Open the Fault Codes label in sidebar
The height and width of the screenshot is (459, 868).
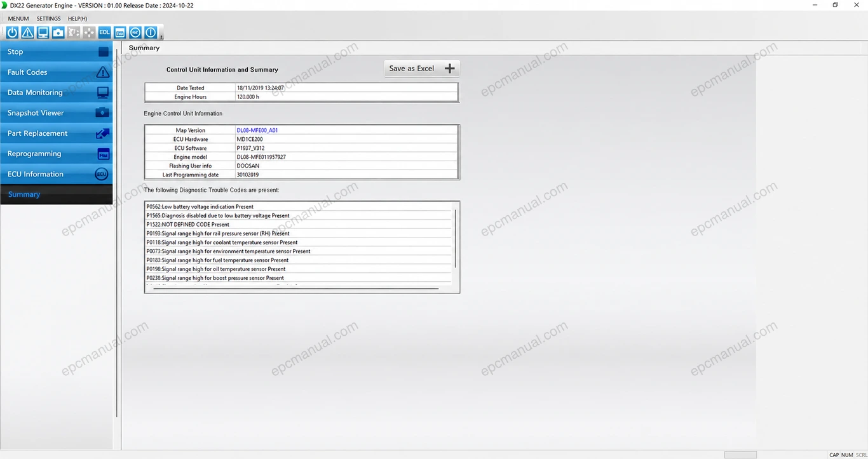click(x=27, y=72)
